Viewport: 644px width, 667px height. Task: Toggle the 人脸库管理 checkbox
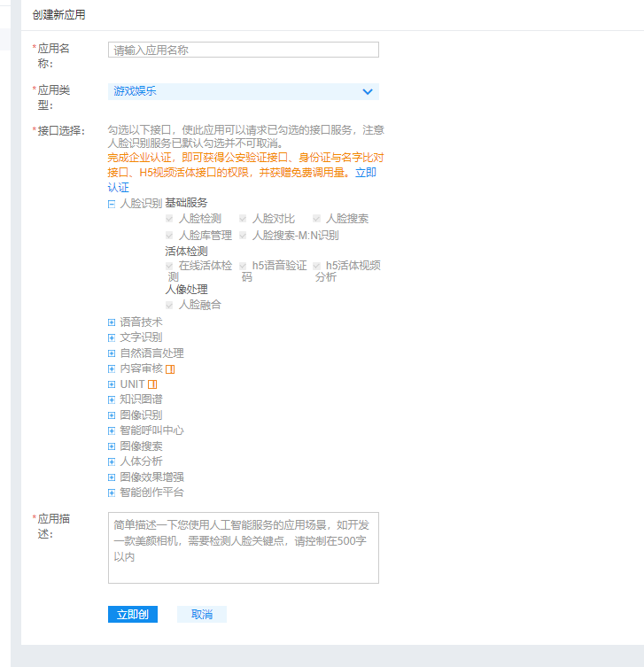169,236
